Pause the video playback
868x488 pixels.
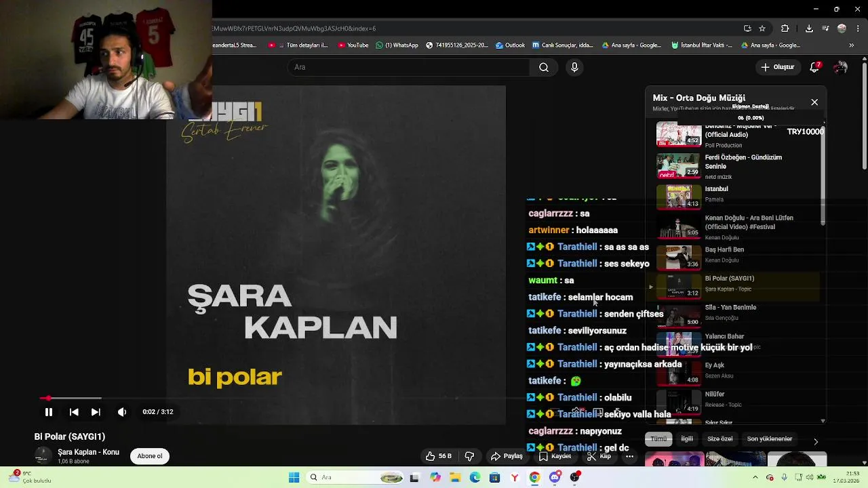tap(49, 411)
